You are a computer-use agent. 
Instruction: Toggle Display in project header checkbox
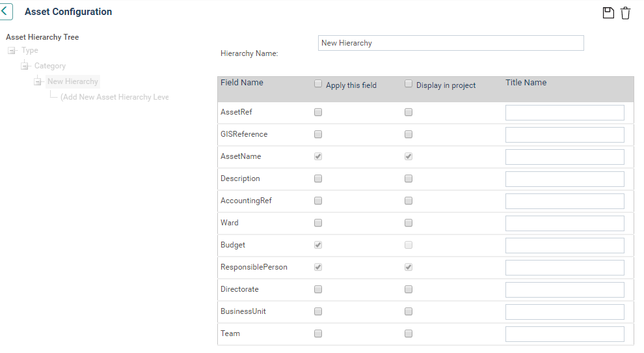tap(409, 84)
